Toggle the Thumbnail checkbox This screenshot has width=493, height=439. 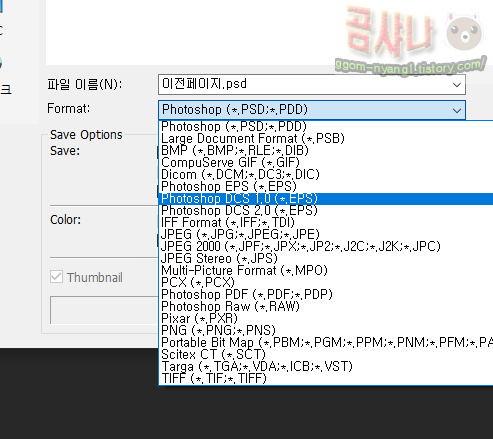click(56, 277)
